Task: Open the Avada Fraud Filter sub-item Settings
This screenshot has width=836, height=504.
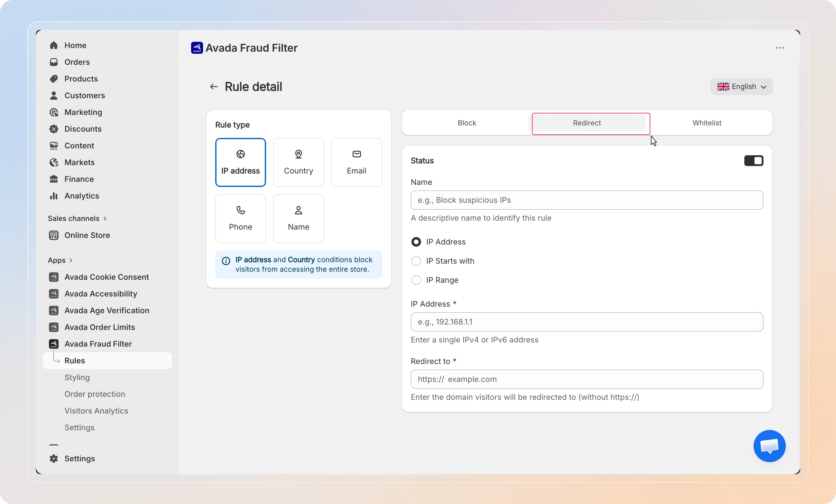Action: (x=79, y=427)
